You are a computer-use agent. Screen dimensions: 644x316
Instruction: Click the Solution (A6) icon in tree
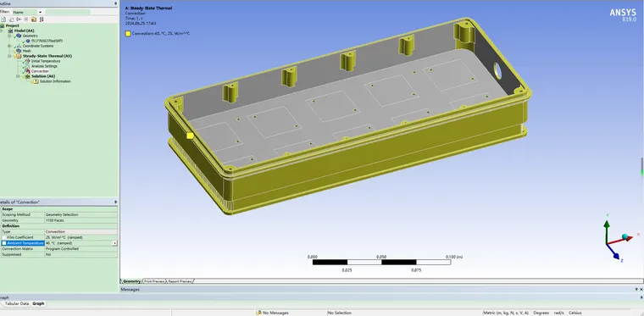pyautogui.click(x=27, y=76)
